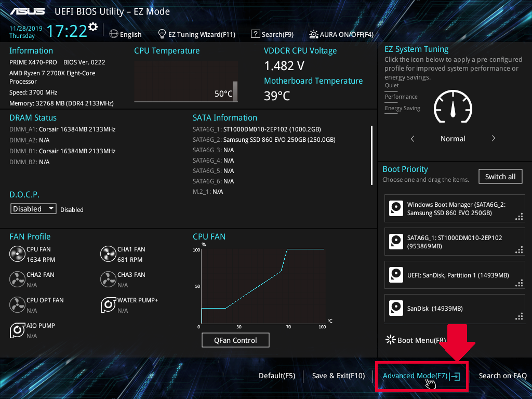This screenshot has height=399, width=532.
Task: Grab the drag handle on Windows Boot Manager
Action: pos(519,217)
